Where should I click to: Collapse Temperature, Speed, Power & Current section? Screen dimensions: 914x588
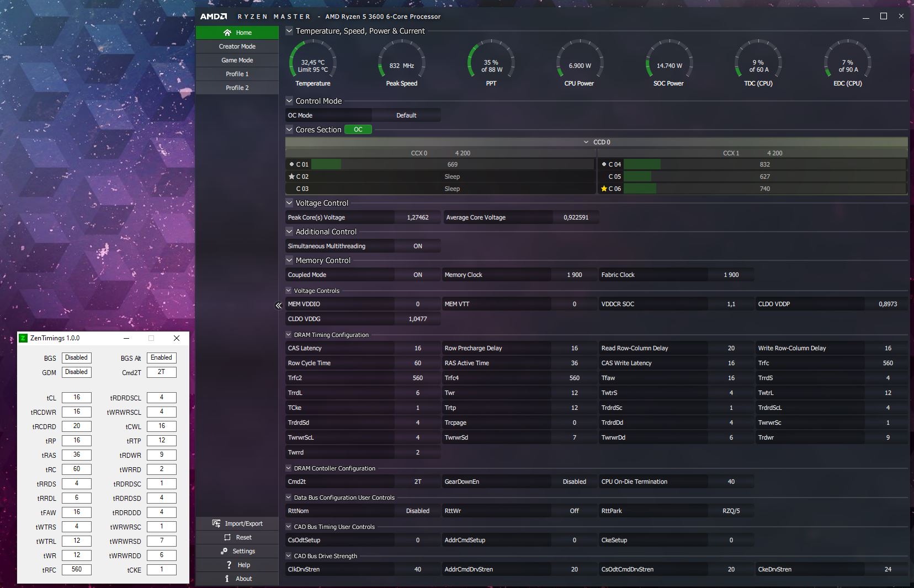(x=289, y=31)
